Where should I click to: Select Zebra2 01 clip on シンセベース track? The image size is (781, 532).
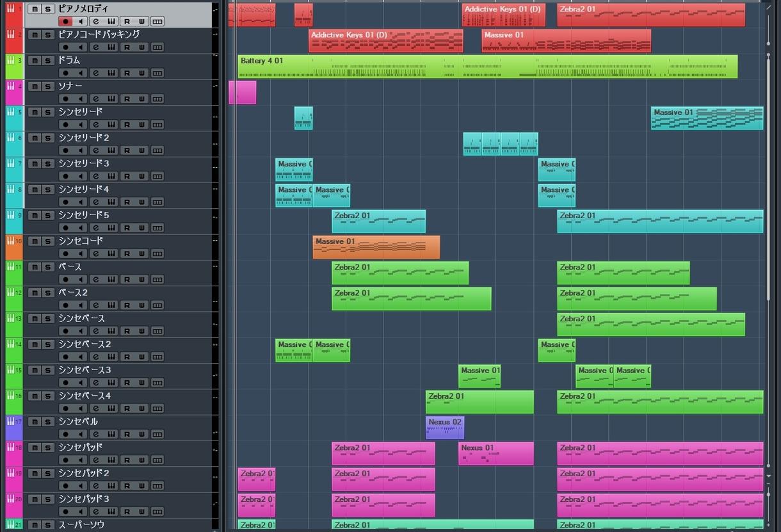click(651, 325)
